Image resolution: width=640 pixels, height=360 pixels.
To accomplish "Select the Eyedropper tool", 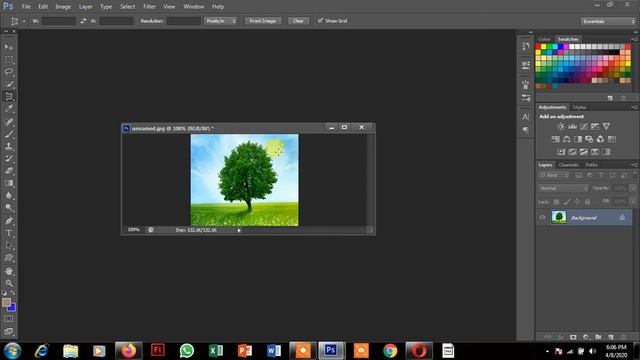I will (9, 109).
